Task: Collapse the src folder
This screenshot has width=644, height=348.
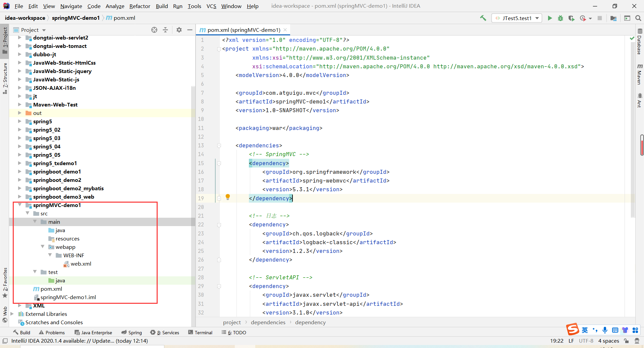Action: pos(28,213)
